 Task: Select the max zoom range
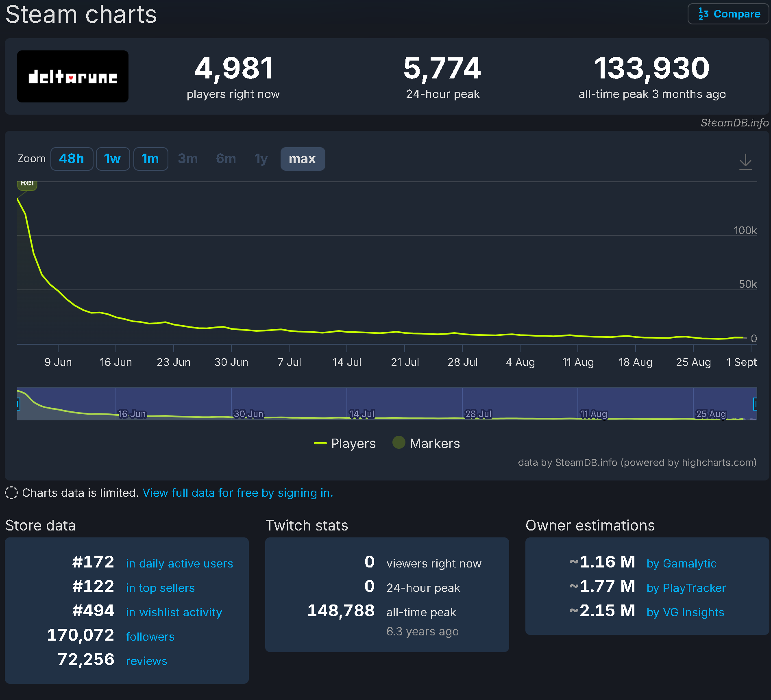[303, 159]
